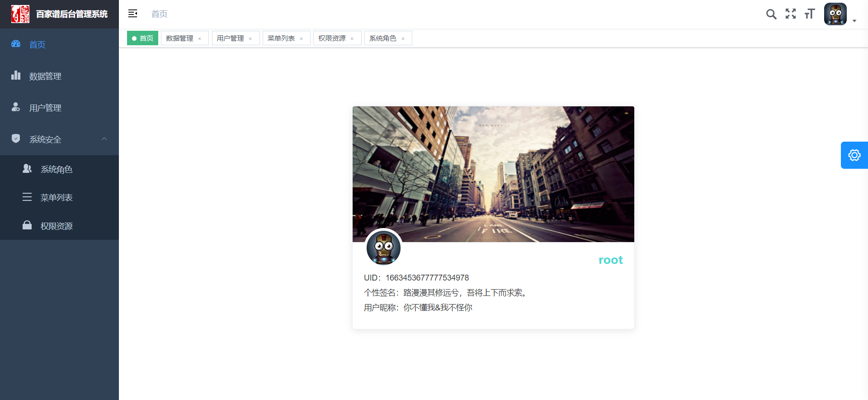Screen dimensions: 868x400
Task: Select 菜单列表 in the sidebar
Action: coord(57,198)
